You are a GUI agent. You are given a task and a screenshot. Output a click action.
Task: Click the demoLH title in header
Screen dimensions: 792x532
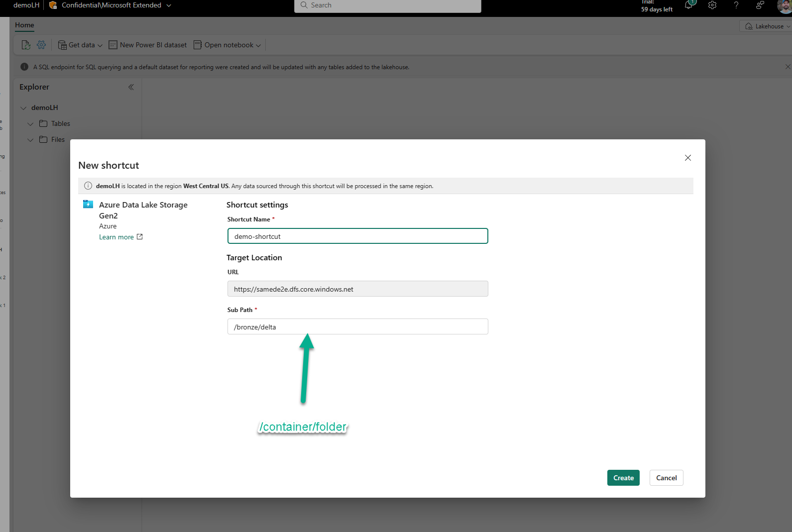click(x=26, y=5)
